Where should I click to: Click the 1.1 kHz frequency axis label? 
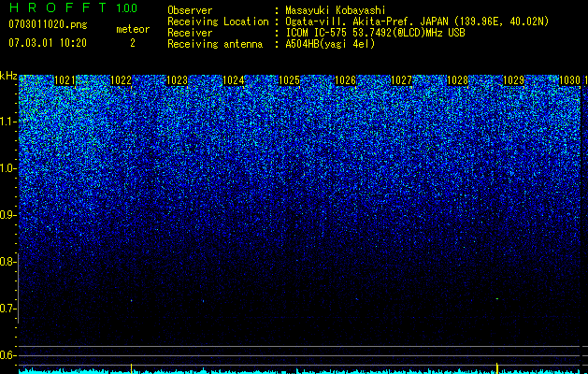7,122
